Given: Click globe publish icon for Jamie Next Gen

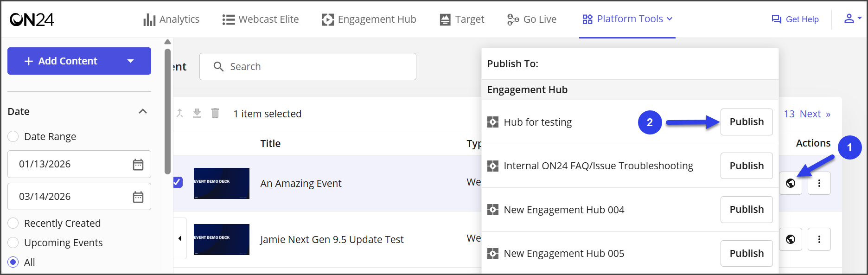Looking at the screenshot, I should click(791, 239).
